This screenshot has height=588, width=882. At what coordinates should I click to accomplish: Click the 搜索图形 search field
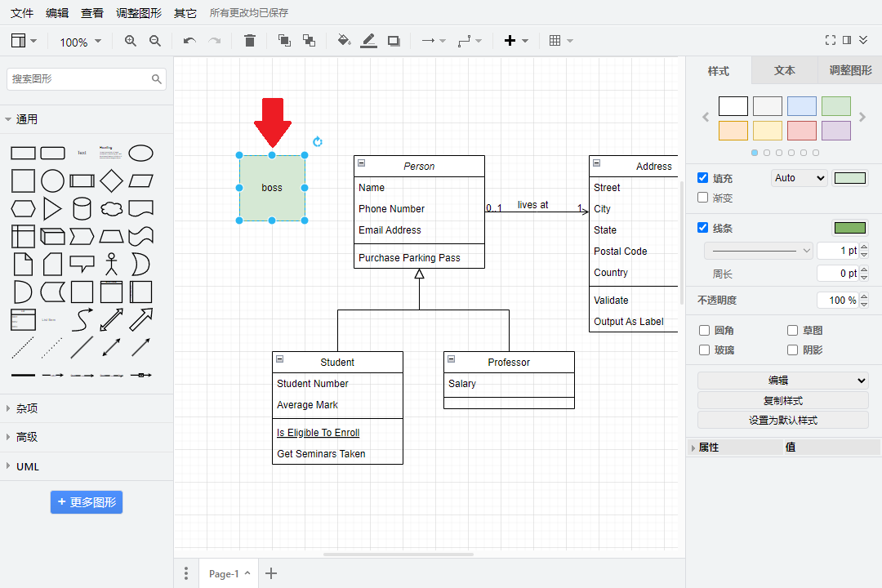80,79
